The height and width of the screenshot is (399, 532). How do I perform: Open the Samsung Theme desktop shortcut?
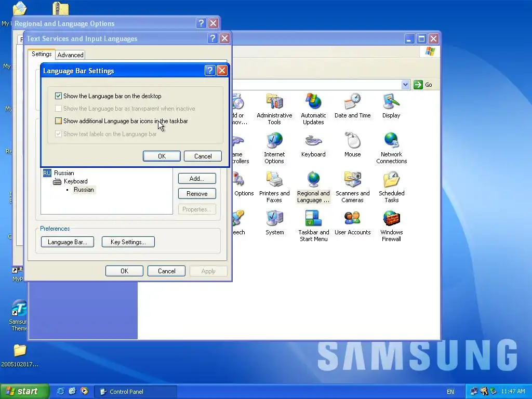pos(19,315)
